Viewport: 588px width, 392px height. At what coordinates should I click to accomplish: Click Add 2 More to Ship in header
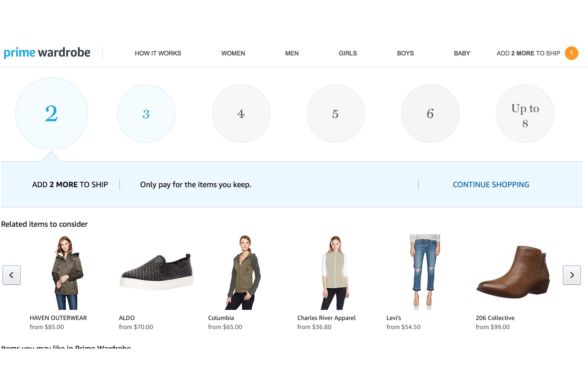[x=528, y=53]
